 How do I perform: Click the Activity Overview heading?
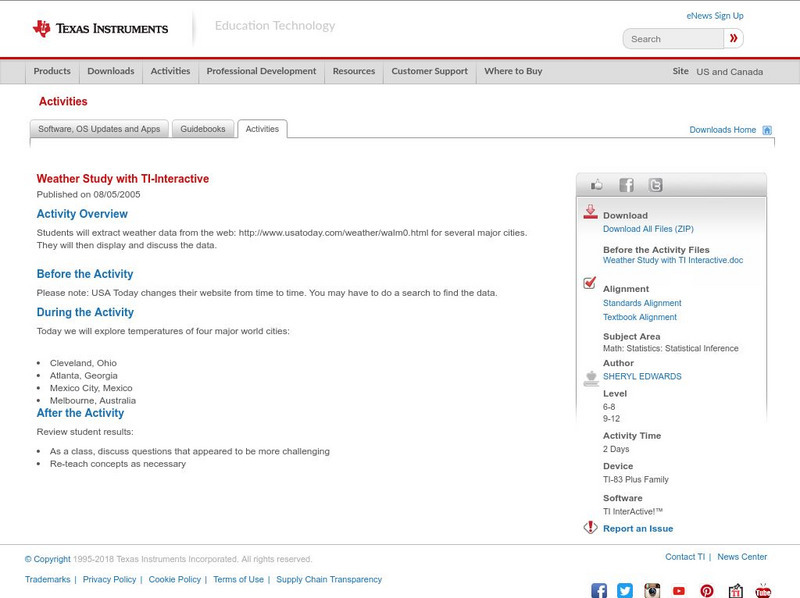click(x=82, y=214)
